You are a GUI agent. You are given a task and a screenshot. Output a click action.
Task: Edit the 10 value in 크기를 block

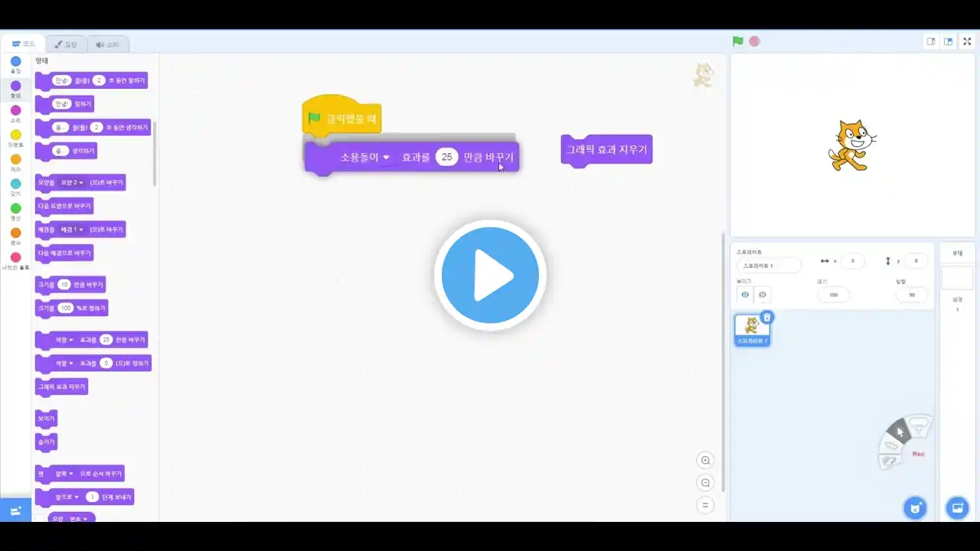tap(64, 285)
